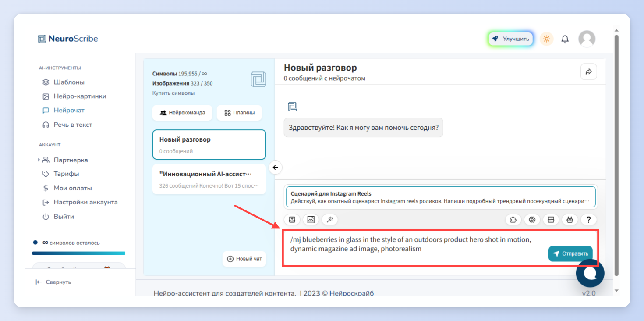Screen dimensions: 644x321
Task: Open Нейрокоманда button
Action: (x=182, y=113)
